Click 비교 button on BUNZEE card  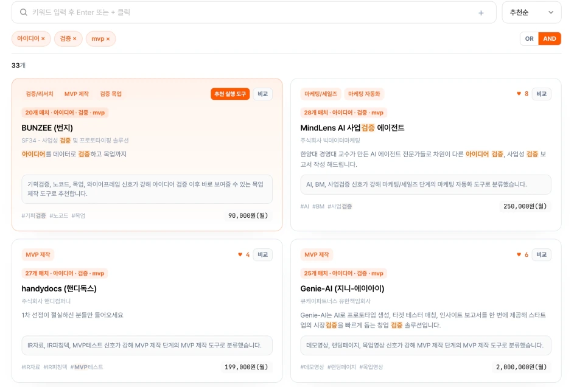(x=262, y=94)
